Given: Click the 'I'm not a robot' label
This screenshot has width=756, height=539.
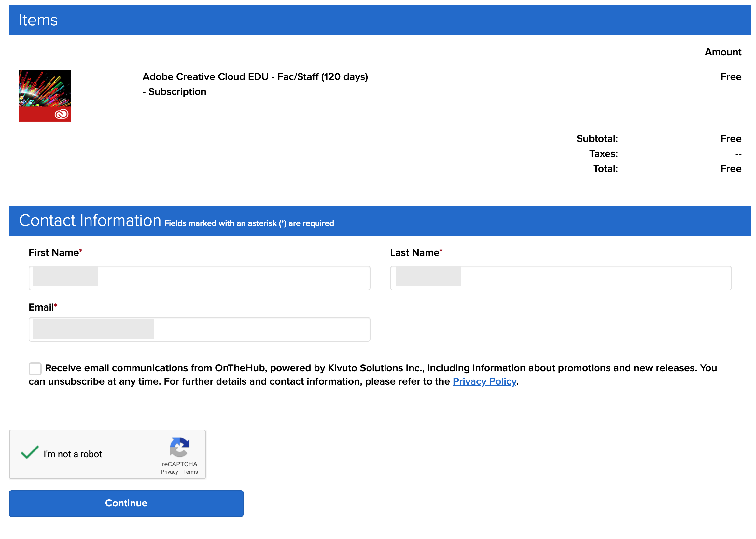Looking at the screenshot, I should tap(73, 454).
